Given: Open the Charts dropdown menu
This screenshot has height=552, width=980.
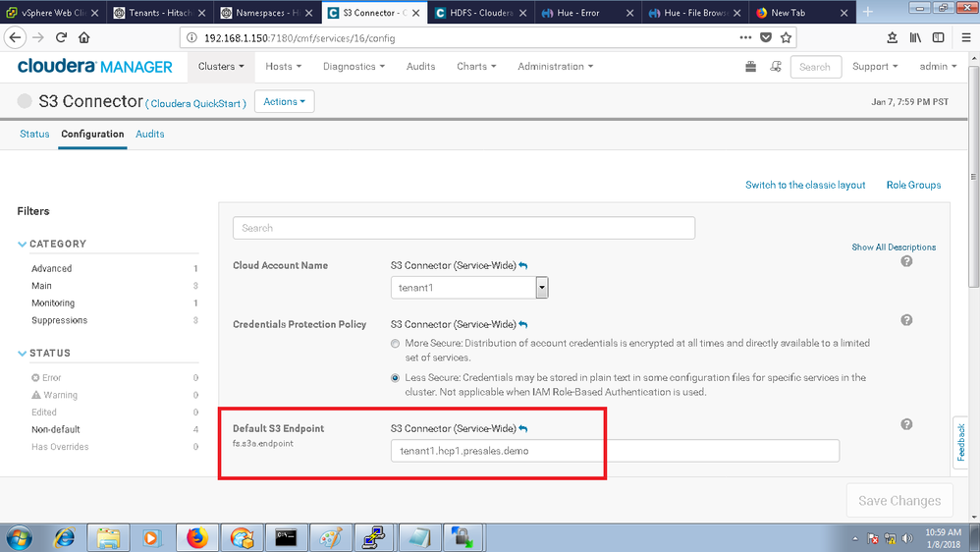Looking at the screenshot, I should (476, 66).
